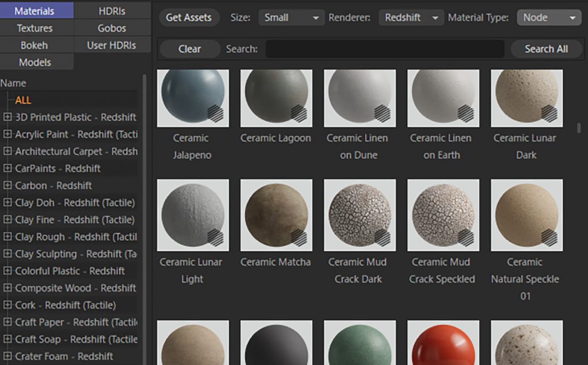
Task: Select the Ceramic Jalapeno material thumbnail
Action: click(x=192, y=98)
